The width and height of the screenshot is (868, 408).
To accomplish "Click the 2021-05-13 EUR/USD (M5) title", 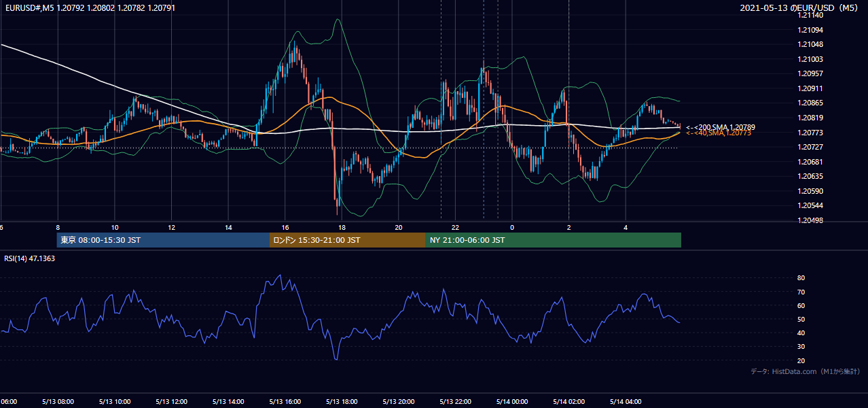I will 799,7.
